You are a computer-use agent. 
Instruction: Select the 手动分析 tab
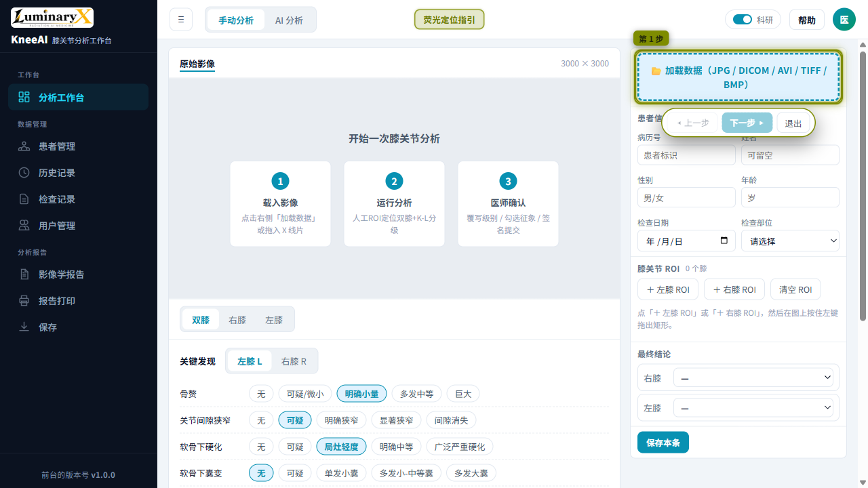click(236, 20)
